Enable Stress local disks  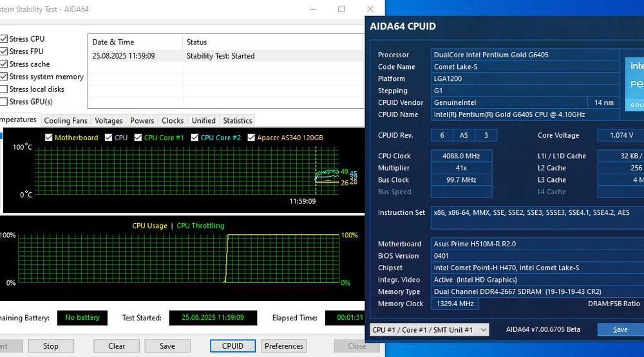click(4, 89)
